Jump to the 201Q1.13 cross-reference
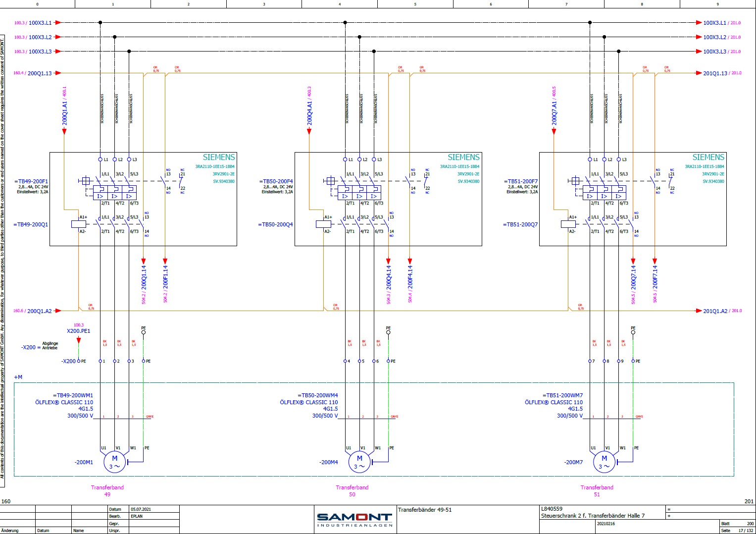Screen dimensions: 756x534 tap(722, 73)
